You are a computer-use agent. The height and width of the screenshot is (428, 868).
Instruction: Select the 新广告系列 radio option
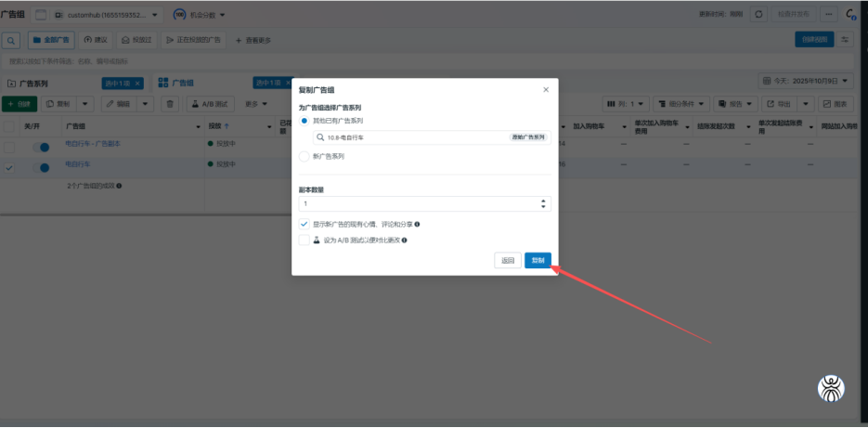(304, 157)
